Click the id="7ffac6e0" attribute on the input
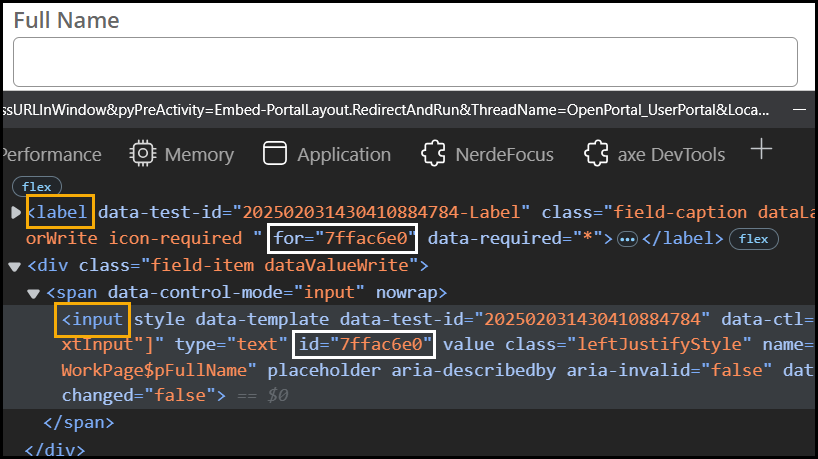The width and height of the screenshot is (818, 459). point(365,345)
